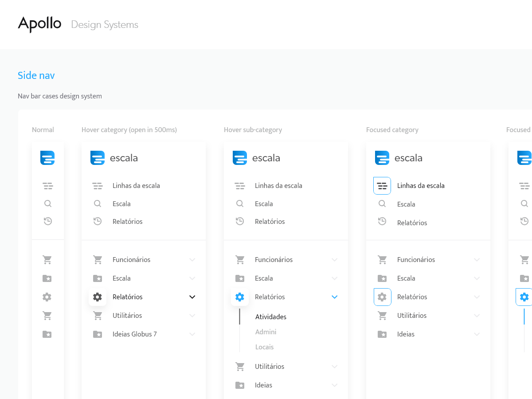Viewport: 532px width, 399px height.
Task: Toggle the focused gear icon for Relatórios
Action: [382, 297]
